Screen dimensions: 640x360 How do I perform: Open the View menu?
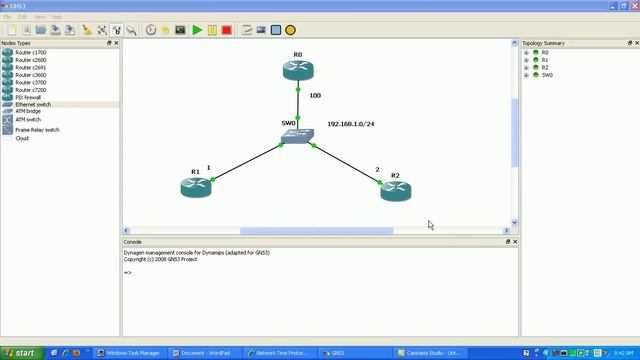click(40, 17)
